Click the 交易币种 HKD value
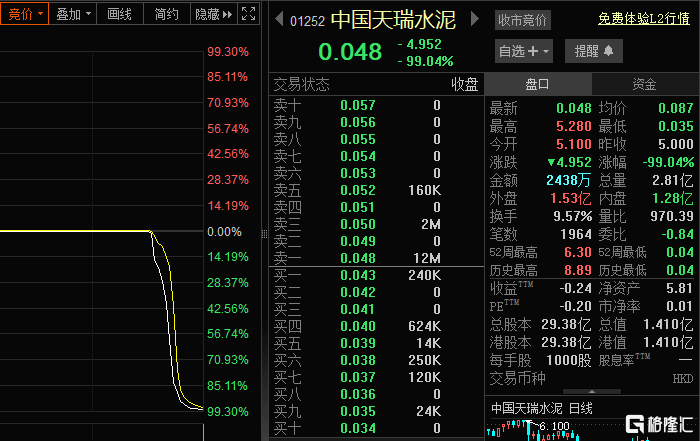 coord(683,379)
